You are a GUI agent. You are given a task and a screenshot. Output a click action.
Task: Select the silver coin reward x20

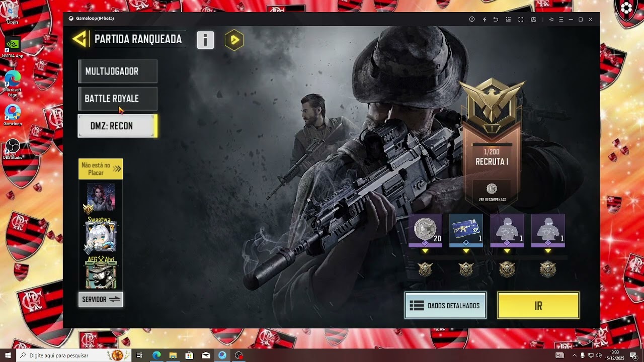click(425, 230)
